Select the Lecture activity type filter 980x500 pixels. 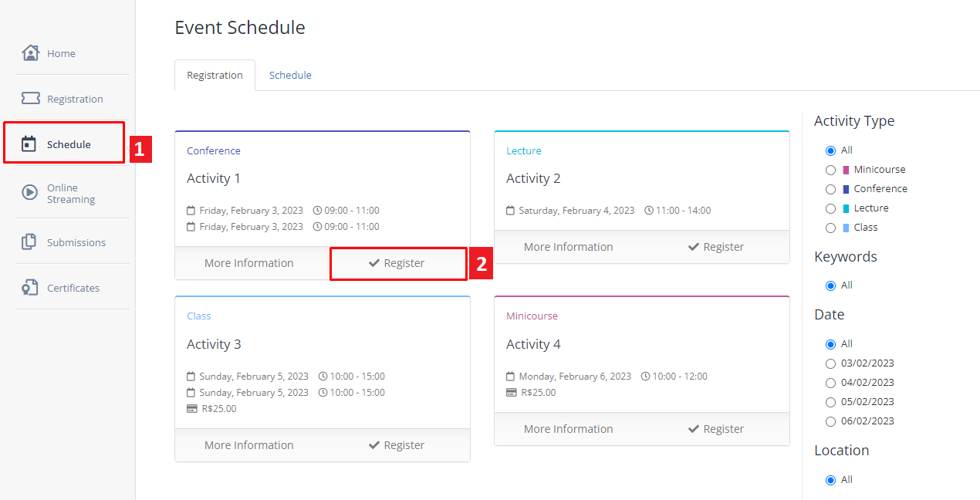click(x=830, y=208)
